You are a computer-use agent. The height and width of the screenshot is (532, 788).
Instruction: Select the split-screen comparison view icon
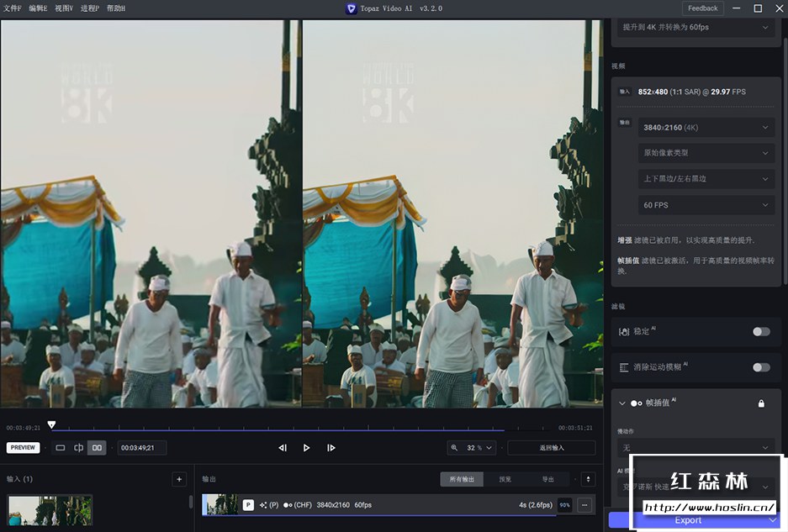click(78, 447)
